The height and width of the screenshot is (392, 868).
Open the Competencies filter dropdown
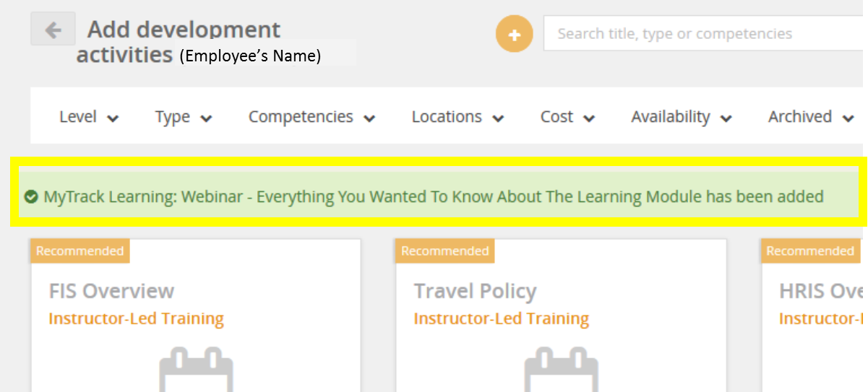(x=312, y=117)
